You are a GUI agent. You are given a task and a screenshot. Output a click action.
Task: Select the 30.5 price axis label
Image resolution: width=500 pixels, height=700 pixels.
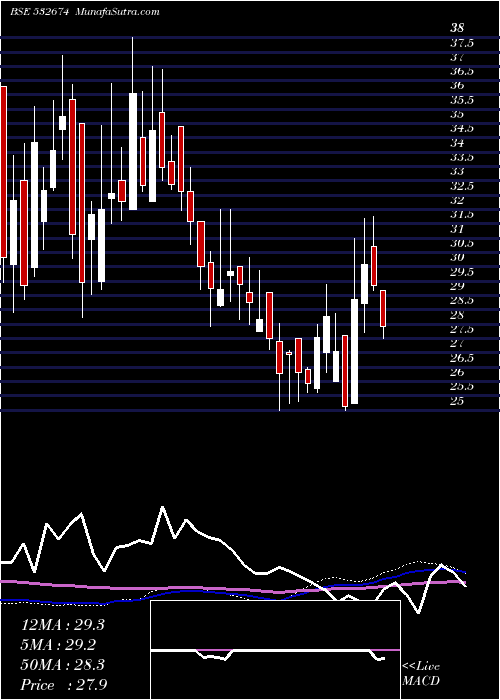click(x=461, y=243)
